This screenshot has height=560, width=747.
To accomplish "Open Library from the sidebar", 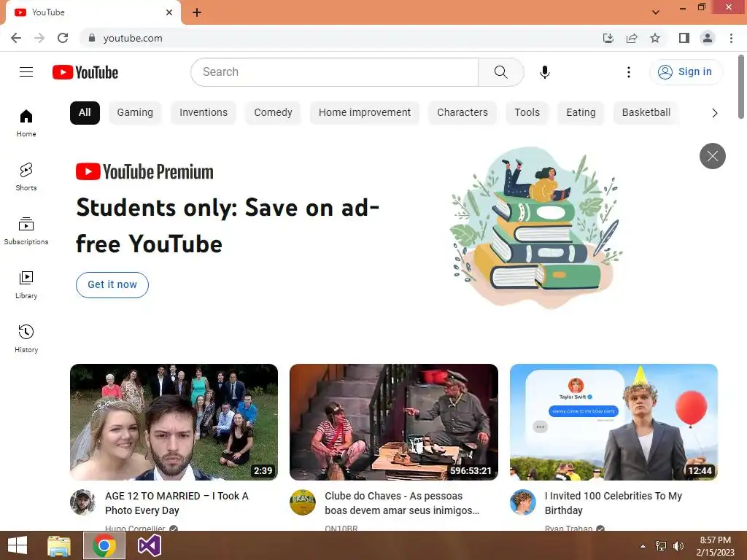I will [x=26, y=284].
